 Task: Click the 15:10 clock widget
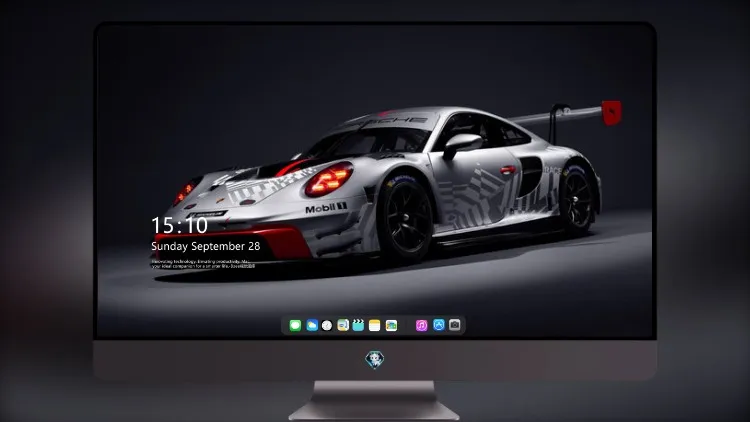pos(179,225)
